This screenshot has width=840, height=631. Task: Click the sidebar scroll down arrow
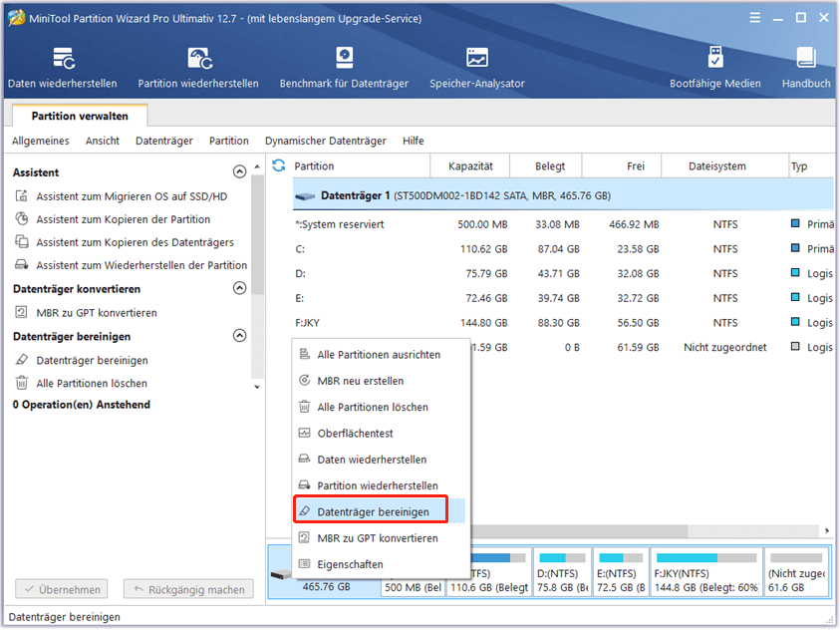(257, 387)
